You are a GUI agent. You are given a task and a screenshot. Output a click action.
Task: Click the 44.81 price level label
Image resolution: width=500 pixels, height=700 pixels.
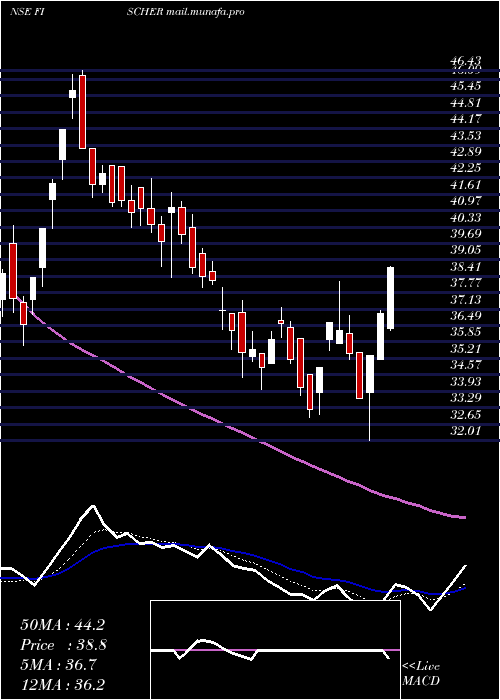click(x=465, y=103)
